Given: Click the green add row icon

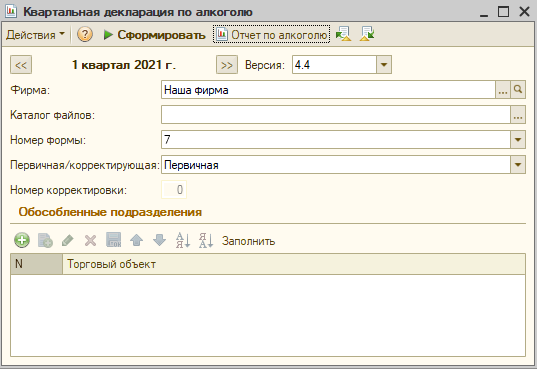Looking at the screenshot, I should coord(22,240).
